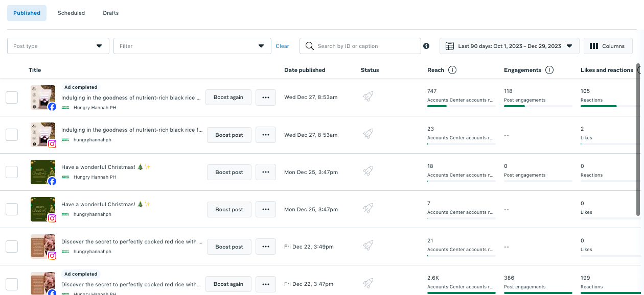The width and height of the screenshot is (644, 295).
Task: Click the info icon beside the search box
Action: [x=426, y=46]
